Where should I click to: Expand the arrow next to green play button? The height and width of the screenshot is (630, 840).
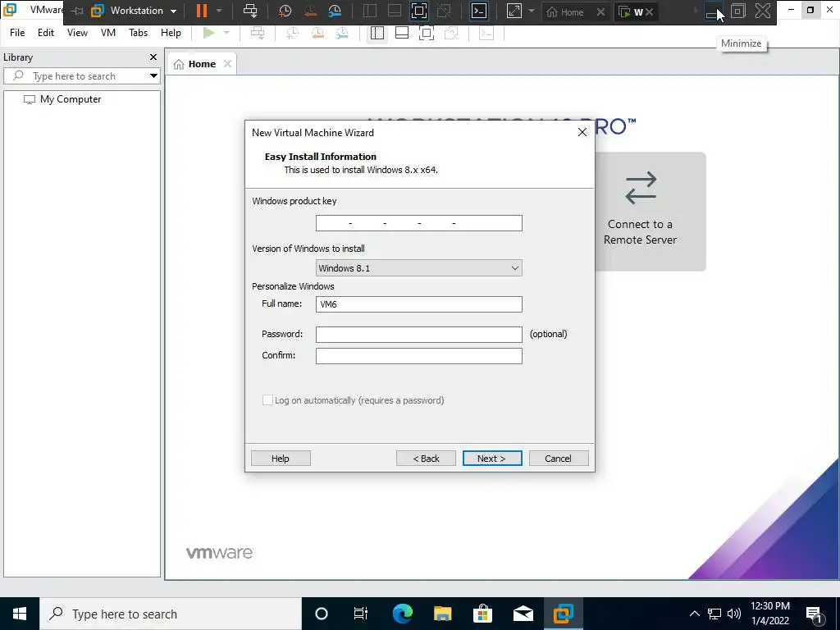pos(226,33)
